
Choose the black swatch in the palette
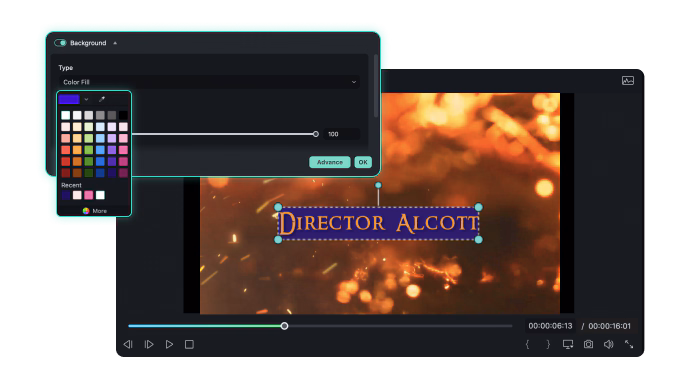coord(123,115)
